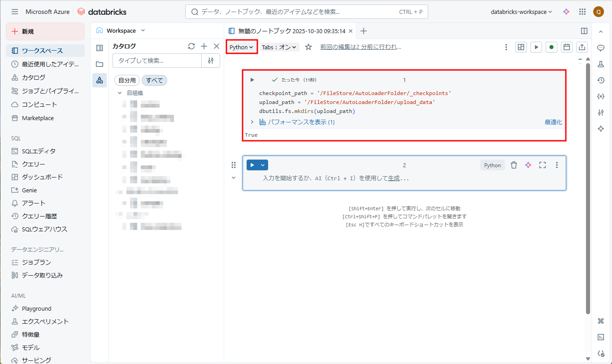Collapse the 自組織 catalog tree node
This screenshot has width=612, height=364.
coord(120,93)
